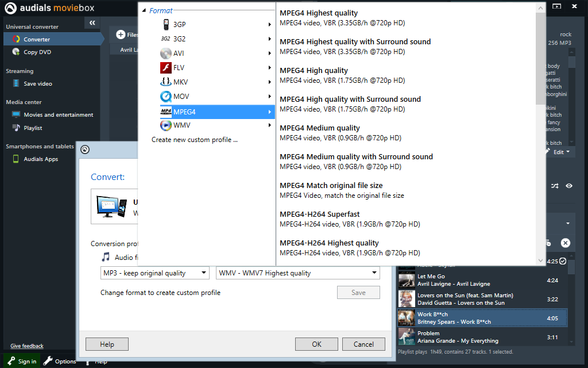Click the WMV media player icon
The width and height of the screenshot is (588, 368).
pyautogui.click(x=166, y=125)
